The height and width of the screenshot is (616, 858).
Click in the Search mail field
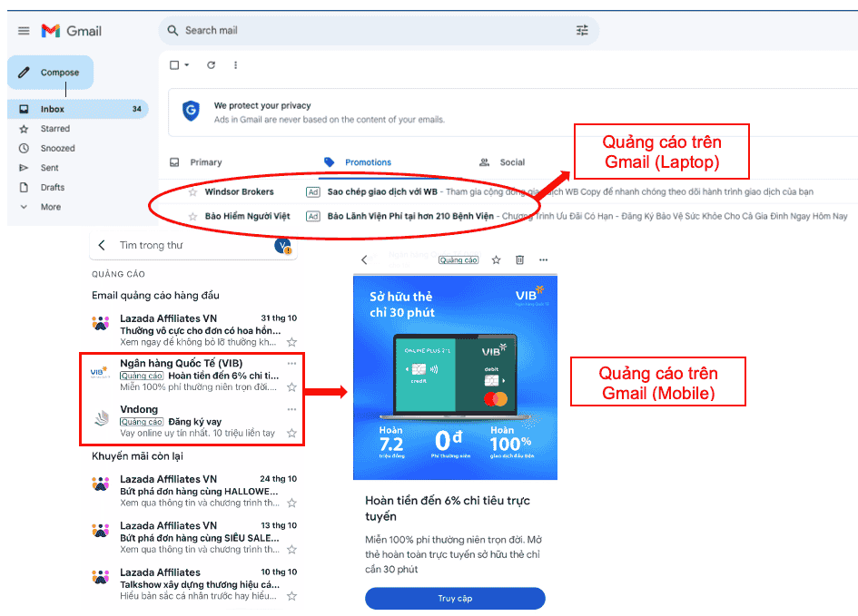[378, 31]
